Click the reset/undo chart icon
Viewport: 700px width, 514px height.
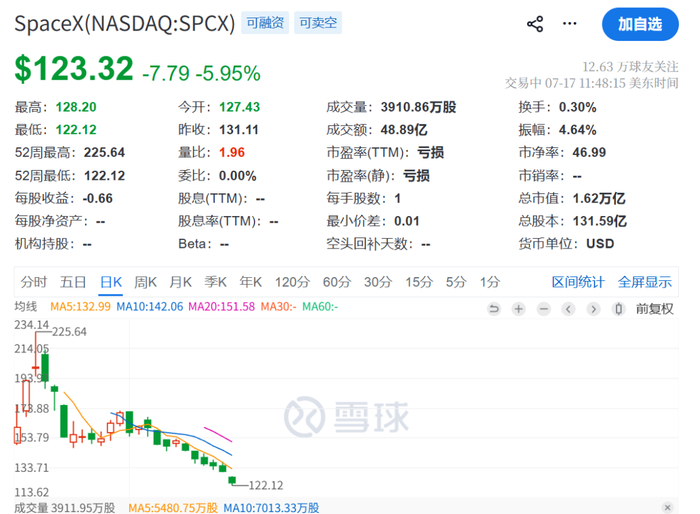tap(494, 309)
